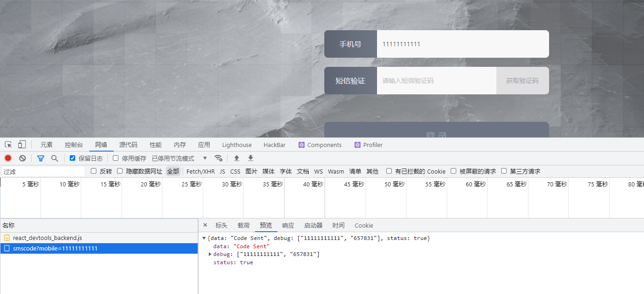The width and height of the screenshot is (644, 294).
Task: Open network conditions wifi icon
Action: [x=219, y=158]
